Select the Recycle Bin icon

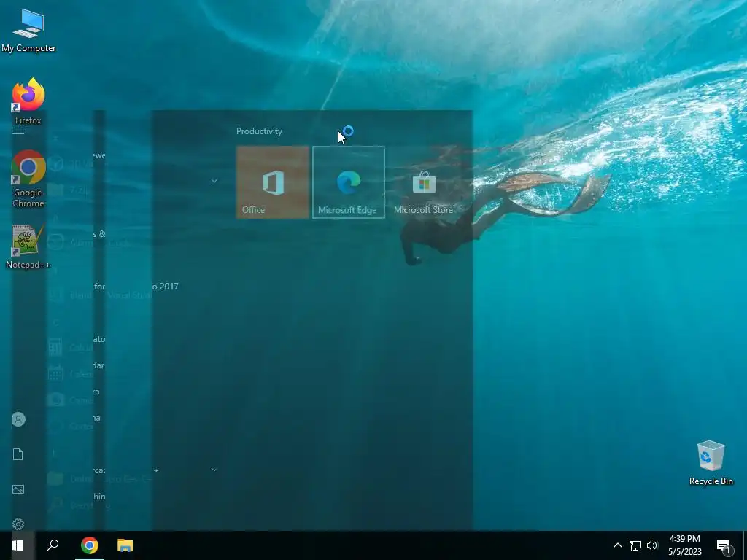[711, 463]
